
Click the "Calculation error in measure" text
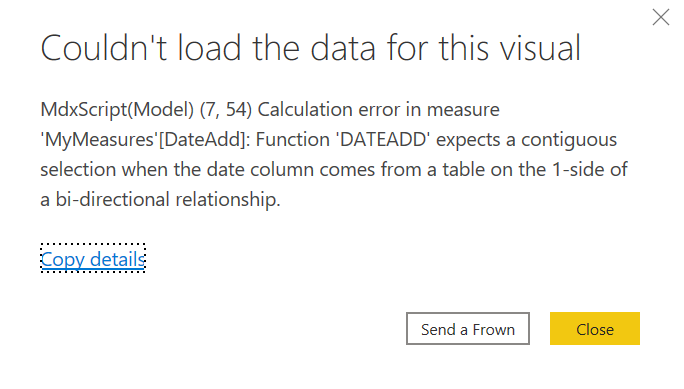click(x=379, y=109)
